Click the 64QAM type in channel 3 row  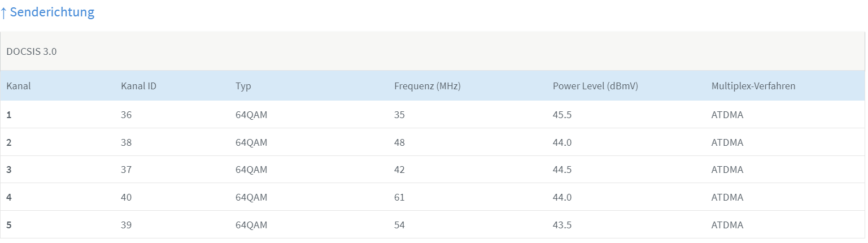point(251,170)
